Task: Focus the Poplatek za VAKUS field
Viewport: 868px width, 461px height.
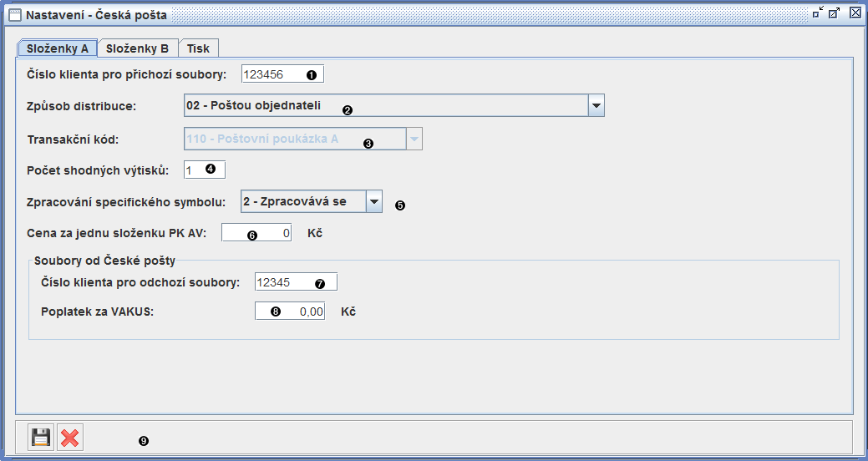Action: [x=289, y=312]
